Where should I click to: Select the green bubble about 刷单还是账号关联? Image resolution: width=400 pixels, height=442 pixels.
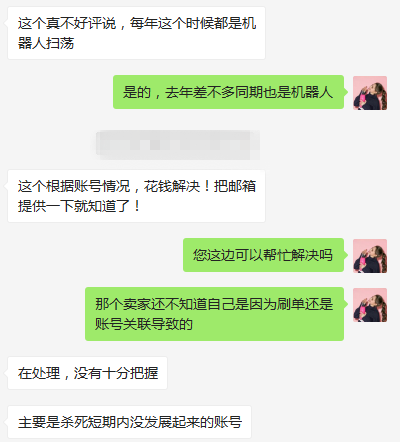[x=214, y=314]
